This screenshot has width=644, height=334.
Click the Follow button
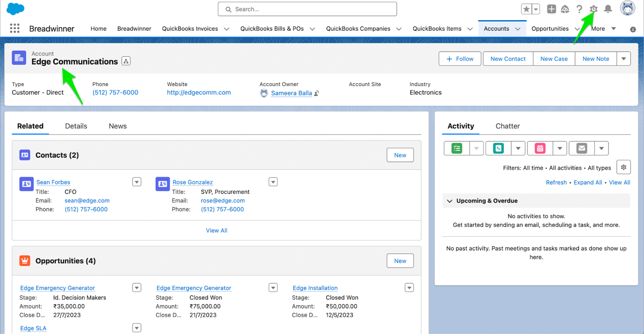(x=460, y=59)
